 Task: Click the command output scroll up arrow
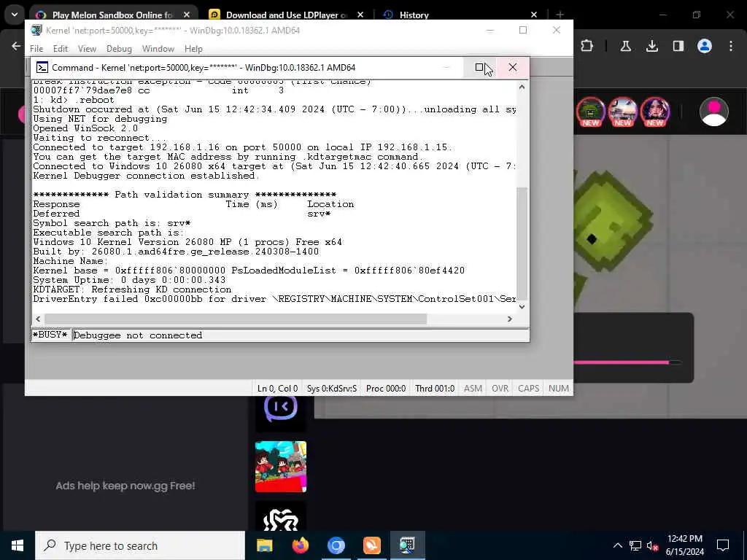coord(522,87)
